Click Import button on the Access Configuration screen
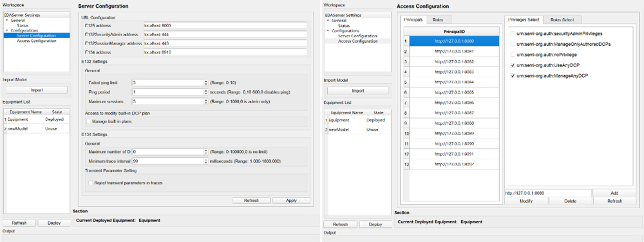This screenshot has height=242, width=644. point(358,90)
